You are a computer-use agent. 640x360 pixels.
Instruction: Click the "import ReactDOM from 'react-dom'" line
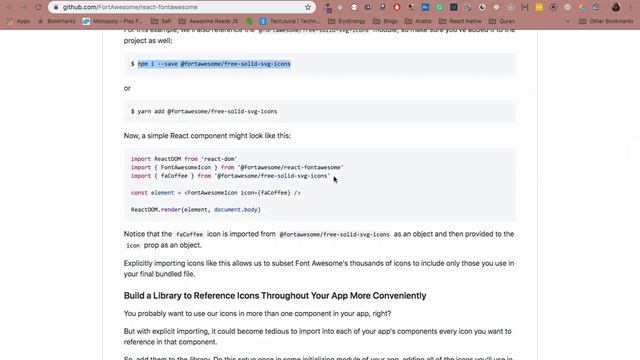184,159
